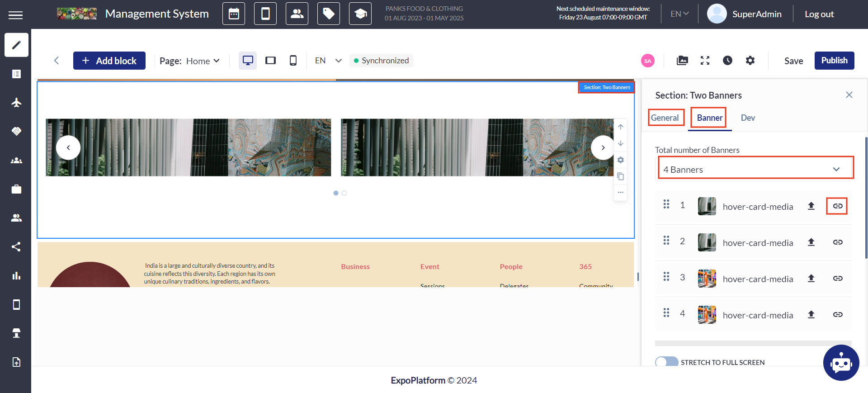Screen dimensions: 868x393
Task: Edit link for banner 3
Action: click(x=838, y=279)
